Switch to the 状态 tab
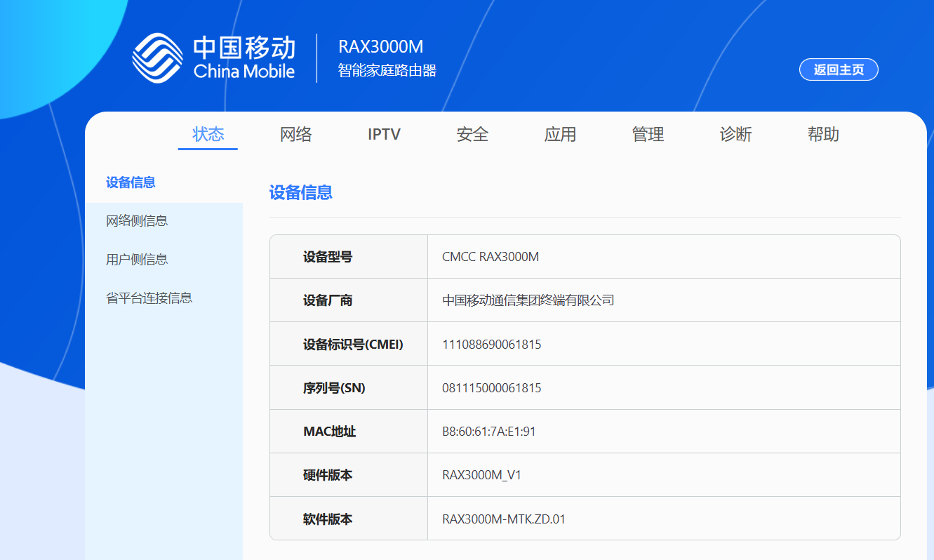 pyautogui.click(x=208, y=134)
